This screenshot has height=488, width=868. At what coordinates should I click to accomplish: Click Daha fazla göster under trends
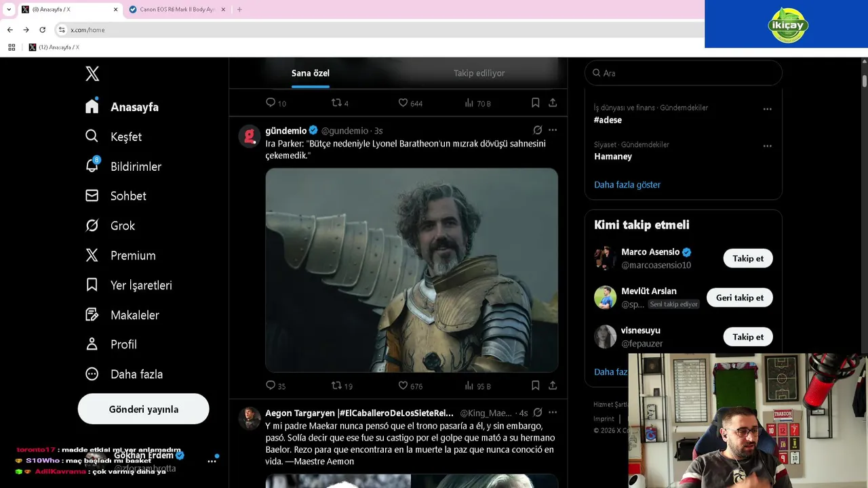pos(627,184)
